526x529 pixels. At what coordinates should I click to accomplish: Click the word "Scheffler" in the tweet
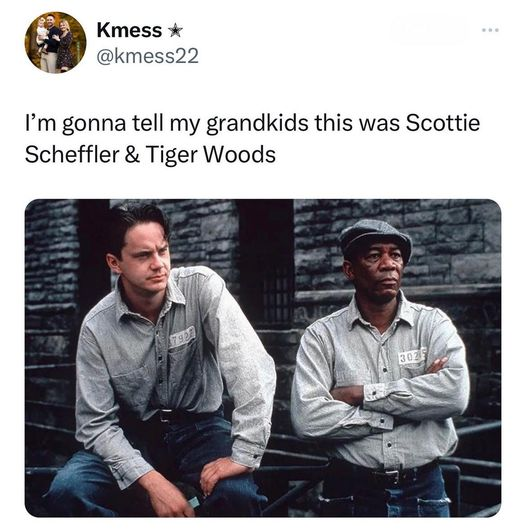72,155
